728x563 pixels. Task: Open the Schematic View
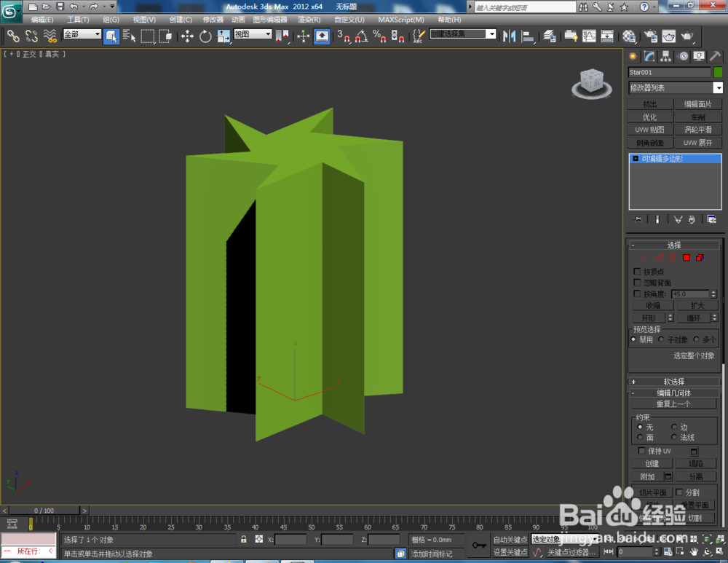click(x=607, y=36)
